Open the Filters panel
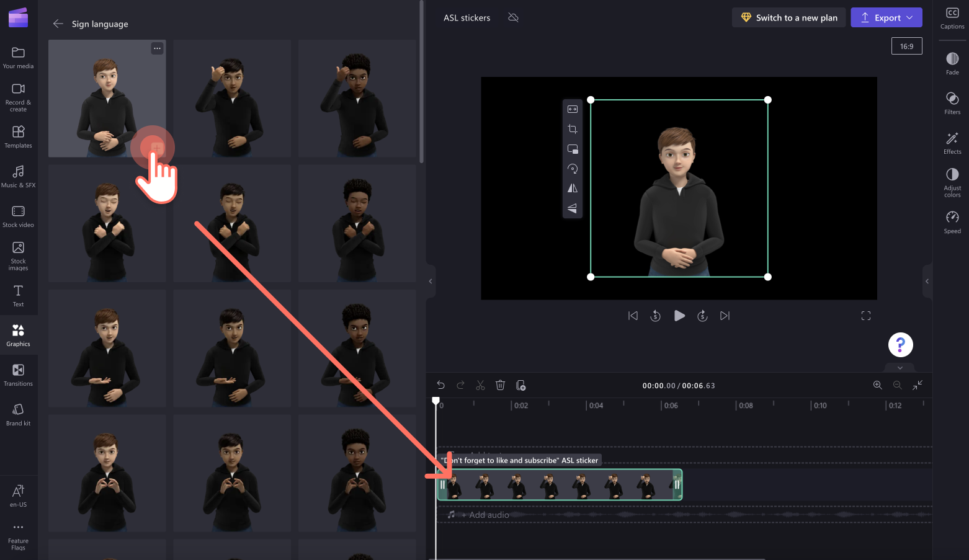The width and height of the screenshot is (969, 560). pos(952,102)
